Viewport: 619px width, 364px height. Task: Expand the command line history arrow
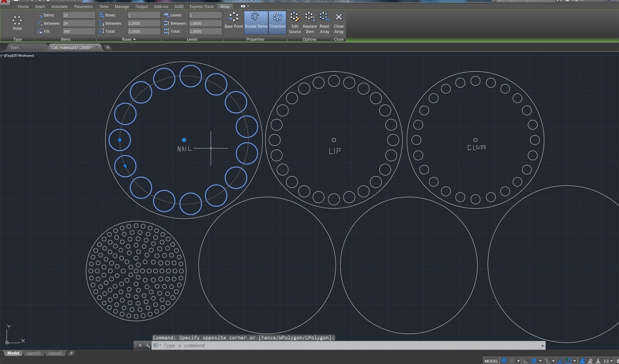542,345
